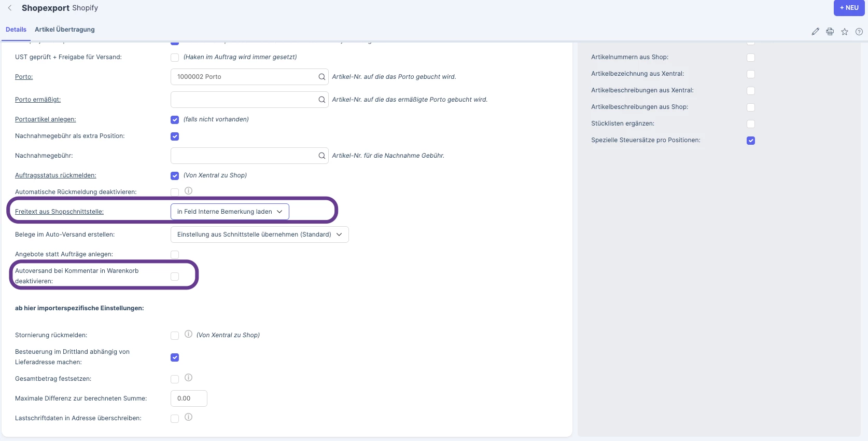
Task: Click the back arrow next to Shopexport
Action: [x=10, y=8]
